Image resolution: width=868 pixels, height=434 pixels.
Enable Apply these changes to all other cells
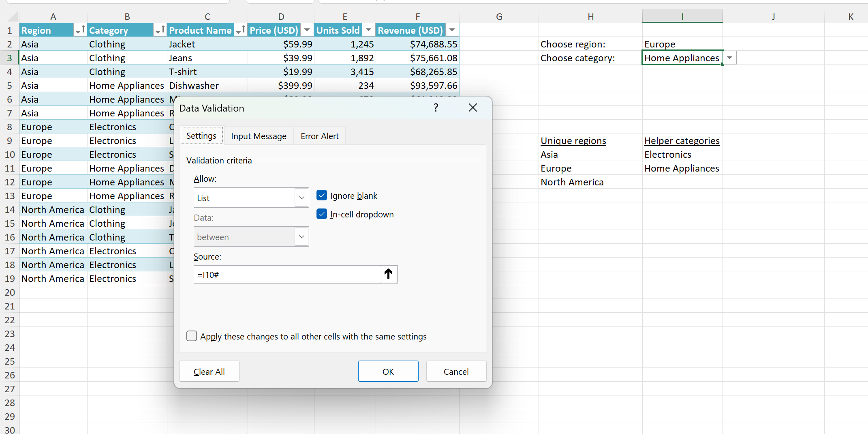tap(192, 336)
